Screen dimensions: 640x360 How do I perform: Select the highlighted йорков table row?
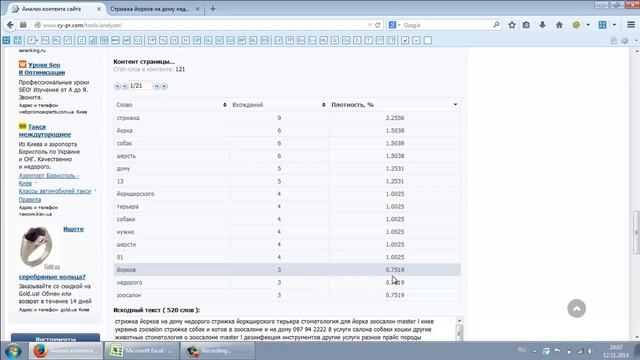287,270
